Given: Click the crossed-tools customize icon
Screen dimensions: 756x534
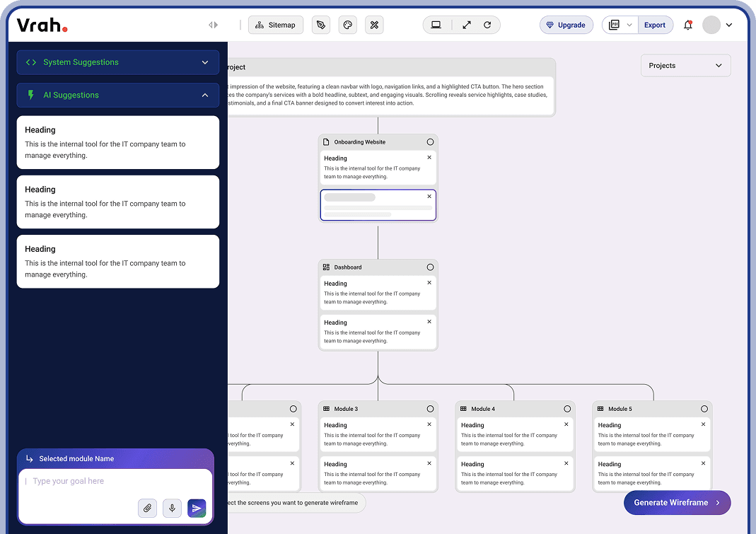Looking at the screenshot, I should coord(374,24).
